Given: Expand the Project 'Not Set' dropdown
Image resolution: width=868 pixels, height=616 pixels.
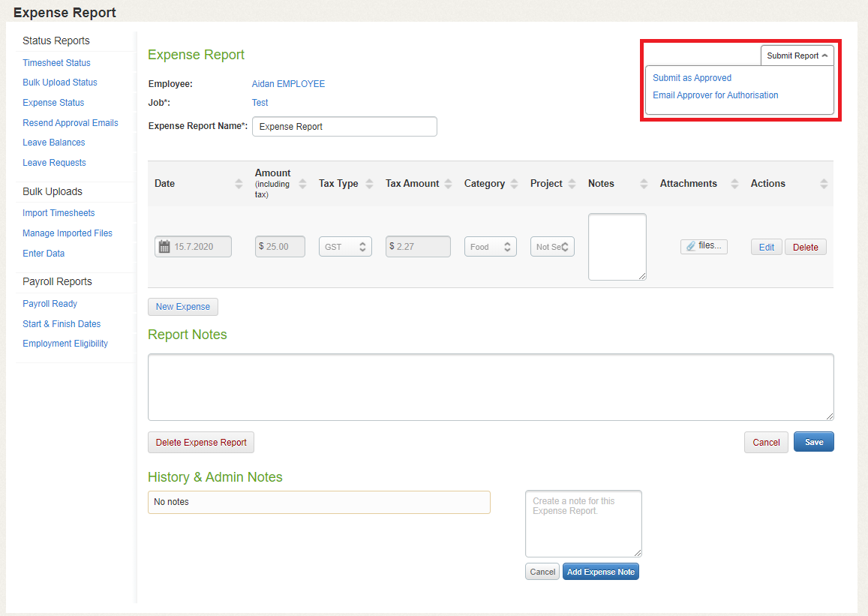Looking at the screenshot, I should tap(552, 247).
